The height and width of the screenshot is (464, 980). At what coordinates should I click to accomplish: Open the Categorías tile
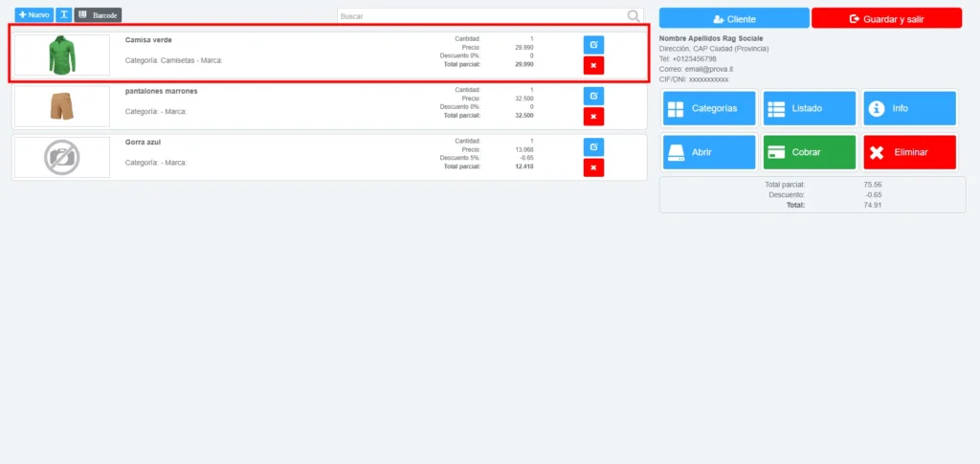tap(709, 108)
